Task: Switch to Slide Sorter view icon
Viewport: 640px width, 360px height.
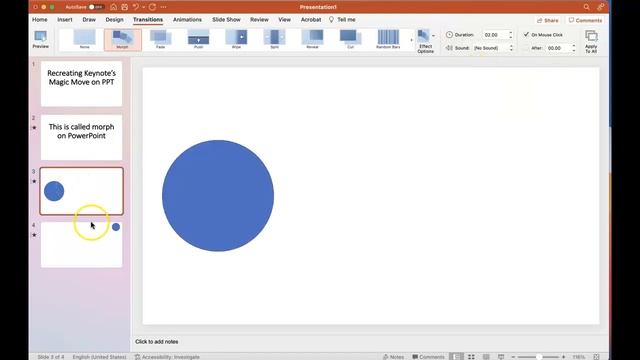Action: click(x=471, y=357)
